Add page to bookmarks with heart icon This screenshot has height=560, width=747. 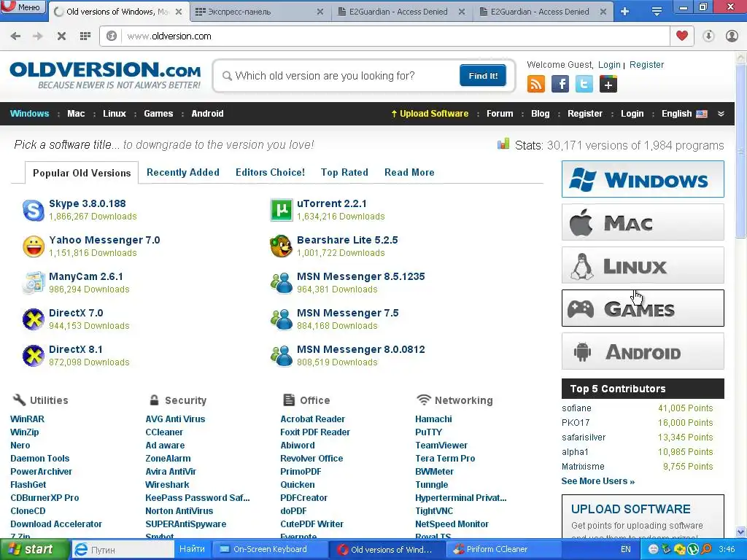pos(682,36)
